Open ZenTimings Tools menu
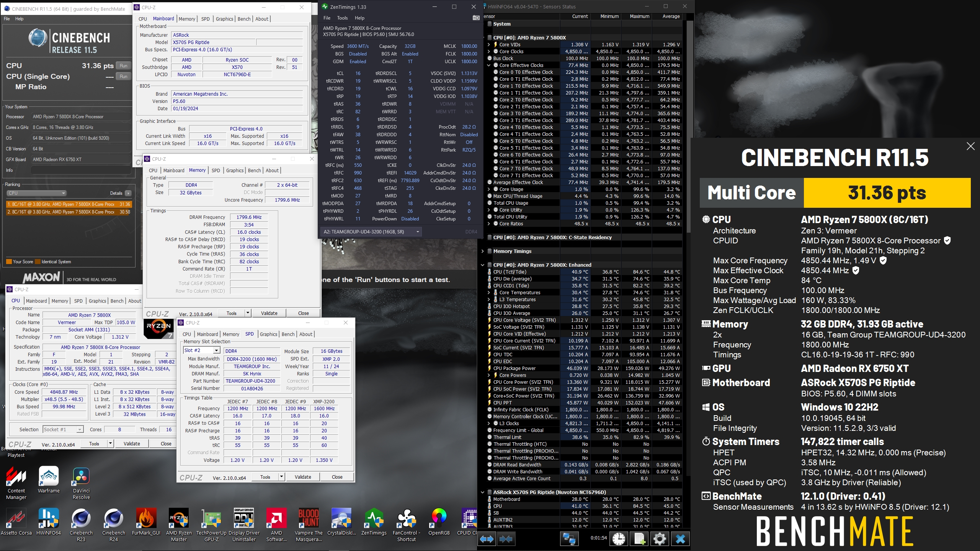This screenshot has height=551, width=980. pyautogui.click(x=342, y=18)
